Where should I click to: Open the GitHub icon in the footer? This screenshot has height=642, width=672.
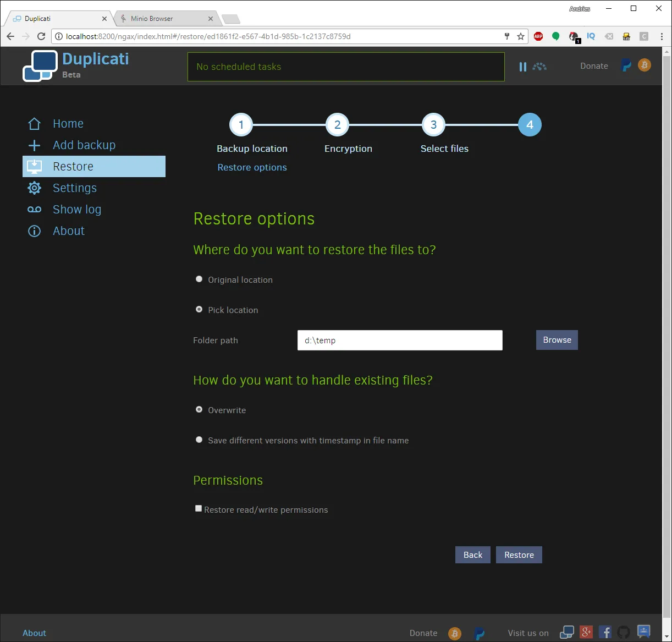coord(624,633)
